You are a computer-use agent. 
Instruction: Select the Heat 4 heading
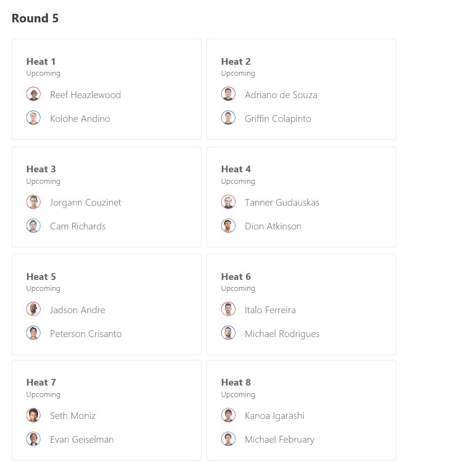point(236,169)
